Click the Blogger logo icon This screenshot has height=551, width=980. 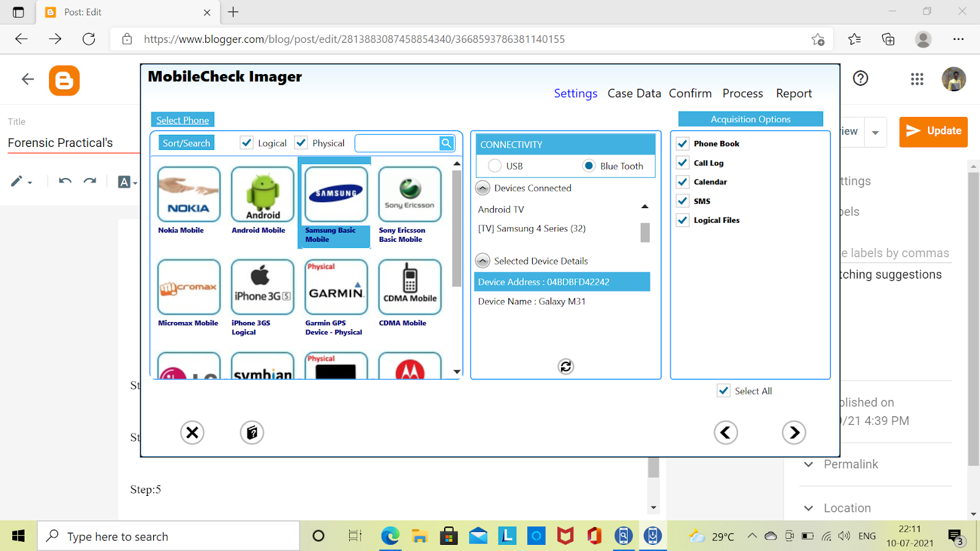click(64, 80)
